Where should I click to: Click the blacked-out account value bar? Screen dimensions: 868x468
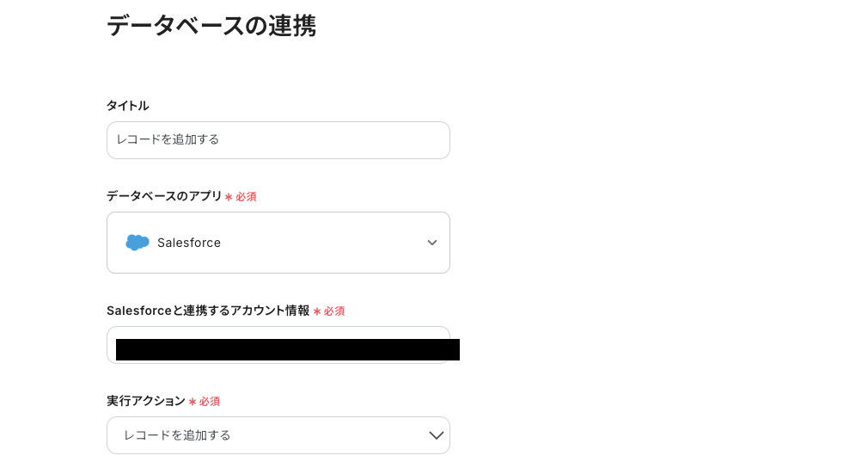288,349
